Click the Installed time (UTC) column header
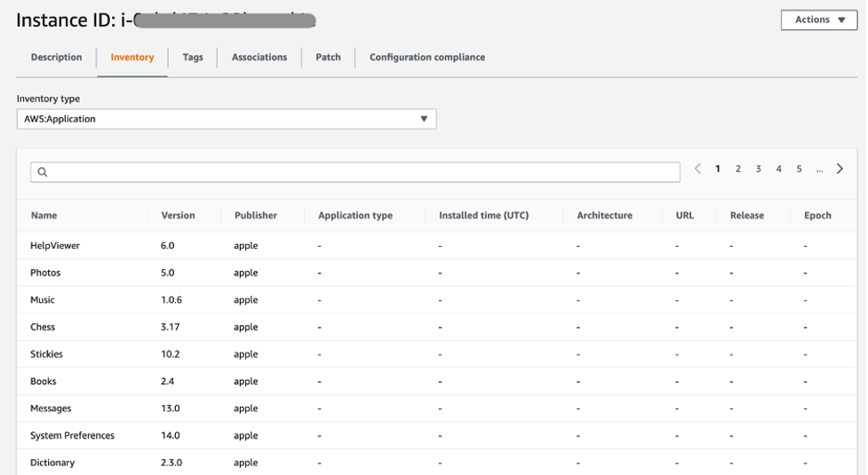868x475 pixels. coord(484,215)
